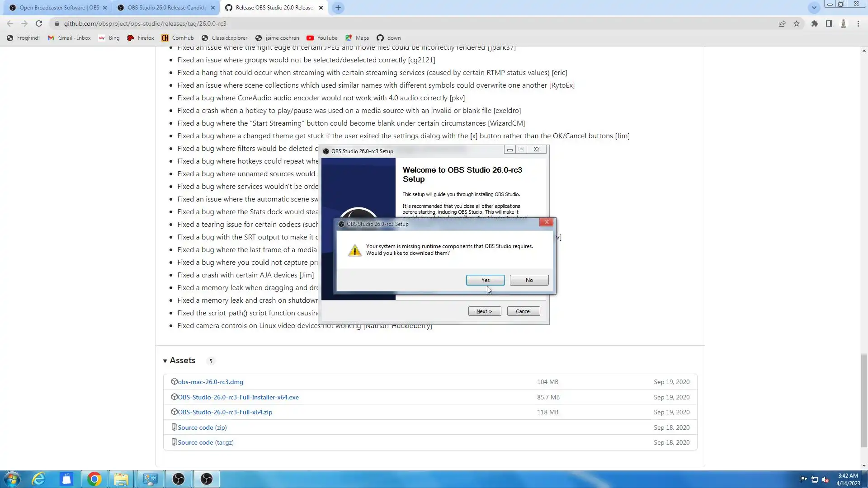Image resolution: width=868 pixels, height=488 pixels.
Task: Click No in the missing runtime dialog
Action: (x=529, y=280)
